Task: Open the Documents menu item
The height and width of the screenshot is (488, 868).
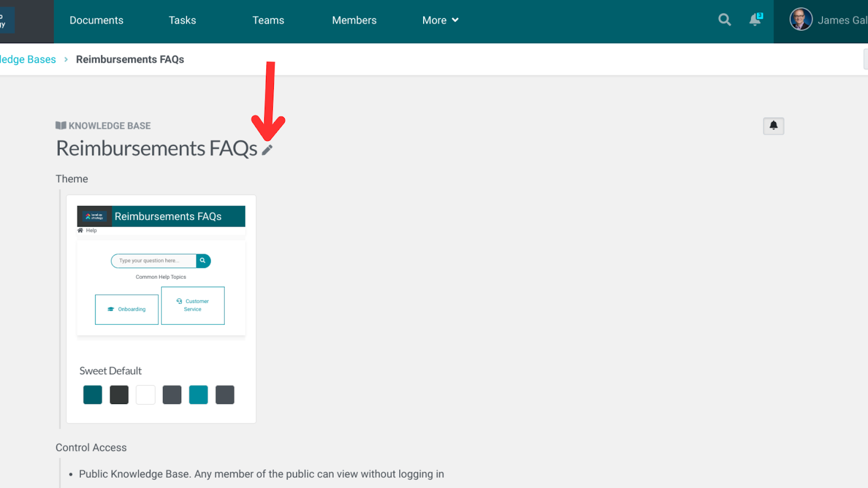Action: pos(97,20)
